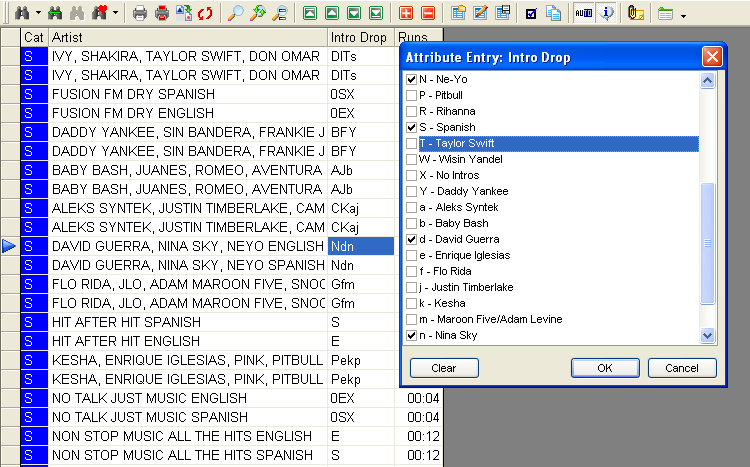Image resolution: width=750 pixels, height=467 pixels.
Task: Click the red circular refresh arrows icon
Action: point(205,13)
